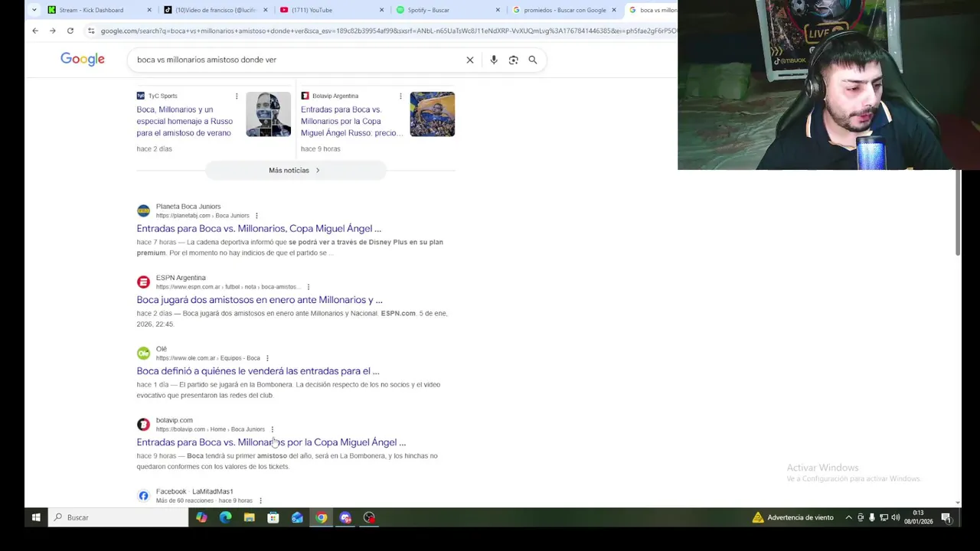The image size is (980, 551).
Task: Open File Explorer from the taskbar
Action: pos(249,517)
